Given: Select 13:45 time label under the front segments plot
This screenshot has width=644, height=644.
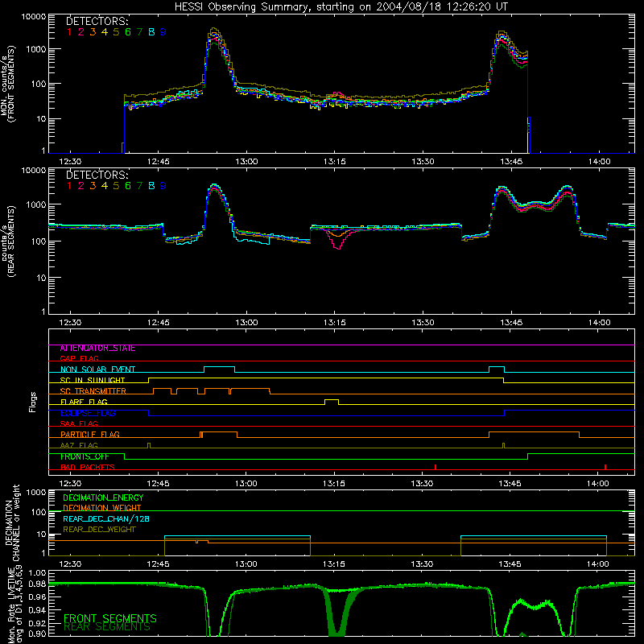Looking at the screenshot, I should tap(511, 162).
